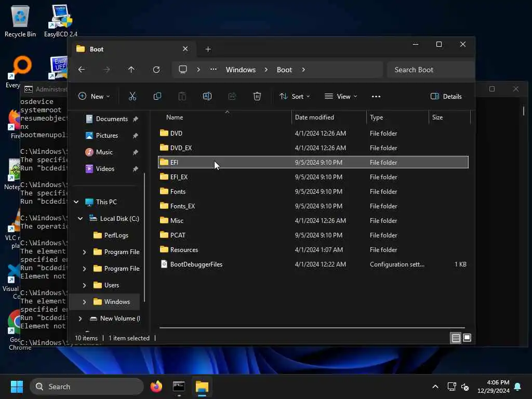Click the Share icon in toolbar
The height and width of the screenshot is (399, 532).
[232, 96]
